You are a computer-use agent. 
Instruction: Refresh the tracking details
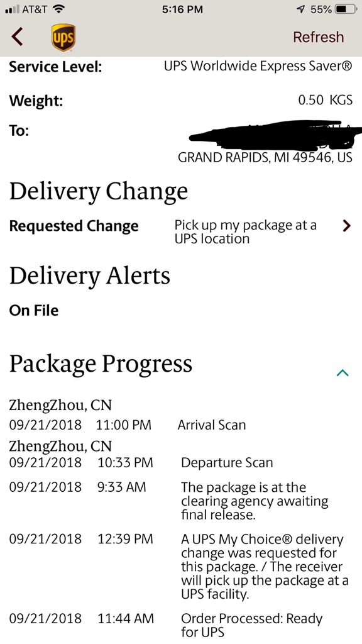(x=318, y=37)
